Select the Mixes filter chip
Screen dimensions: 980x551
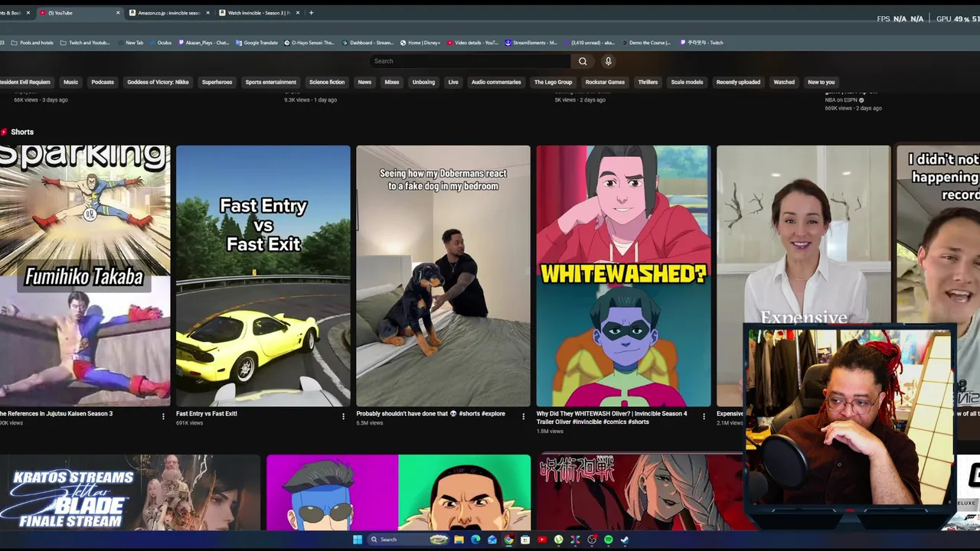pyautogui.click(x=392, y=82)
